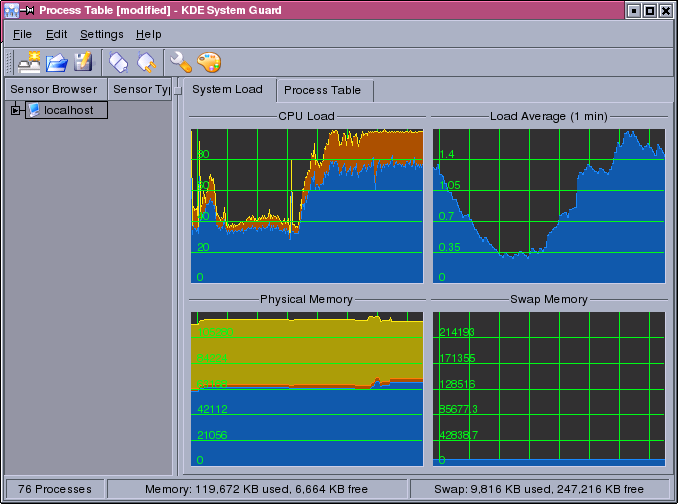Click the localhost computer icon
This screenshot has height=504, width=678.
[34, 110]
